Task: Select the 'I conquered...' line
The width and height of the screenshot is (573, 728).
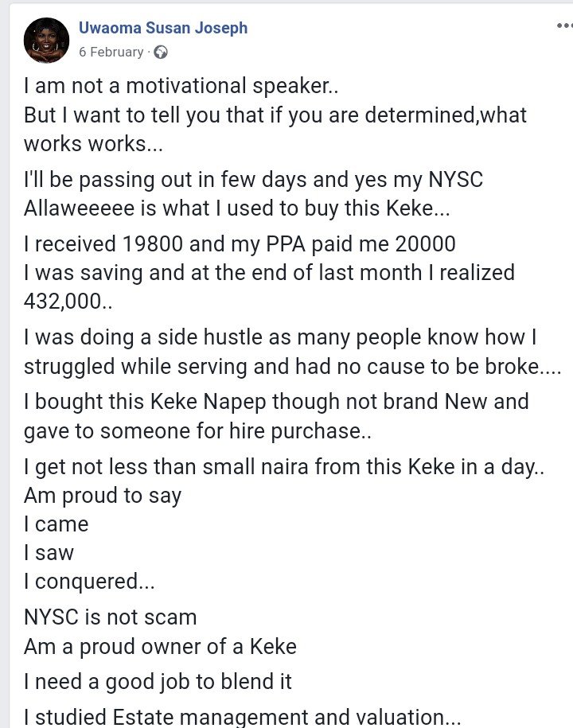Action: (89, 582)
